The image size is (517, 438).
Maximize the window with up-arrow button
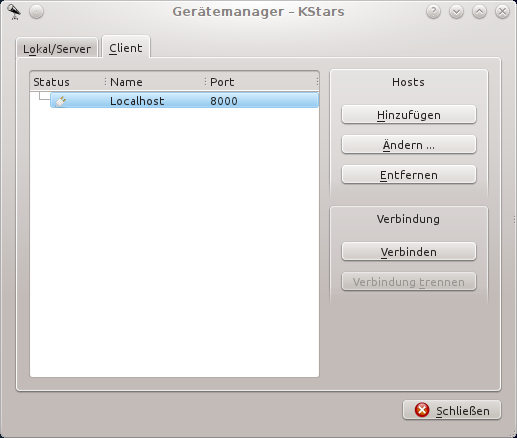pos(479,12)
